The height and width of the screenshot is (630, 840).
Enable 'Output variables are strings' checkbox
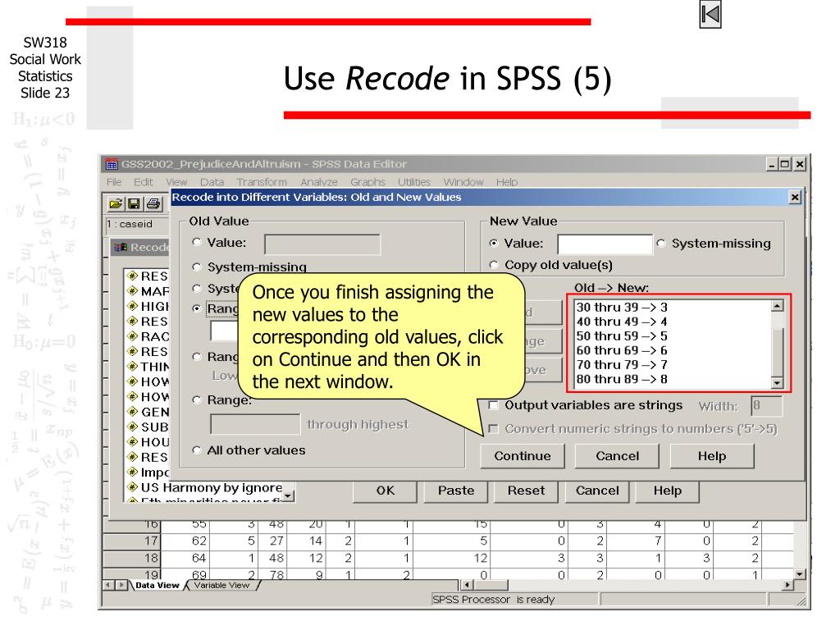pos(493,406)
